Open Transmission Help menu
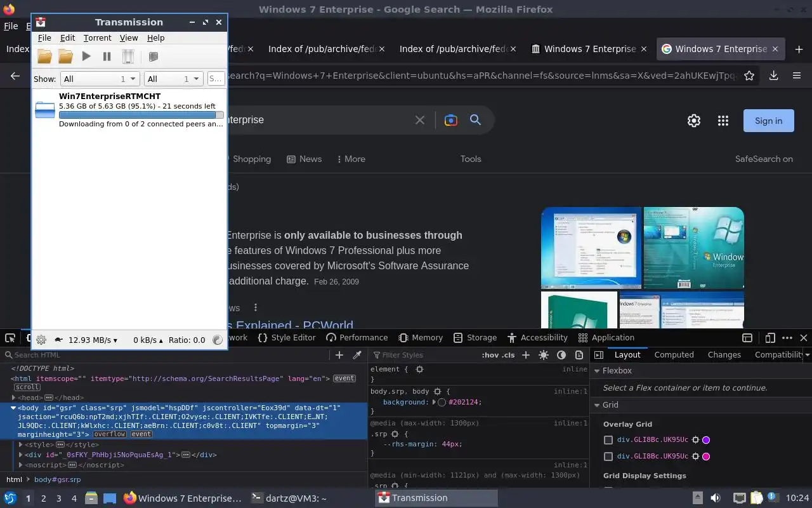The image size is (812, 508). (155, 38)
